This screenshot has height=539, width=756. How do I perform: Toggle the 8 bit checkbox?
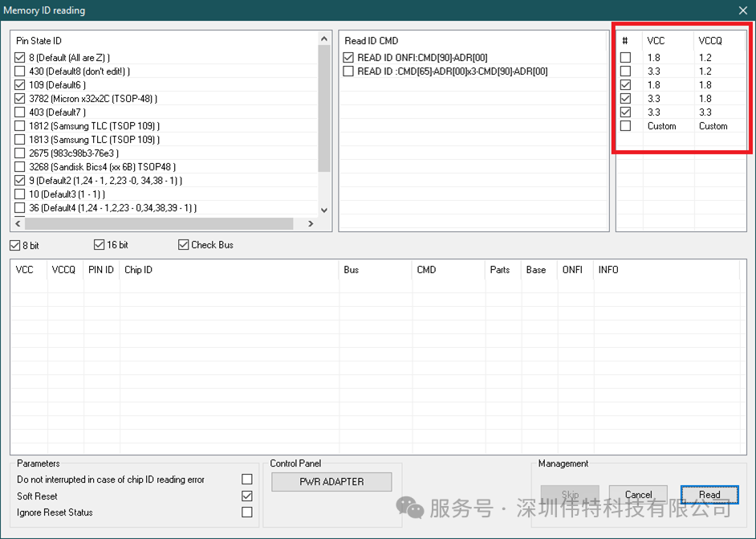click(15, 245)
